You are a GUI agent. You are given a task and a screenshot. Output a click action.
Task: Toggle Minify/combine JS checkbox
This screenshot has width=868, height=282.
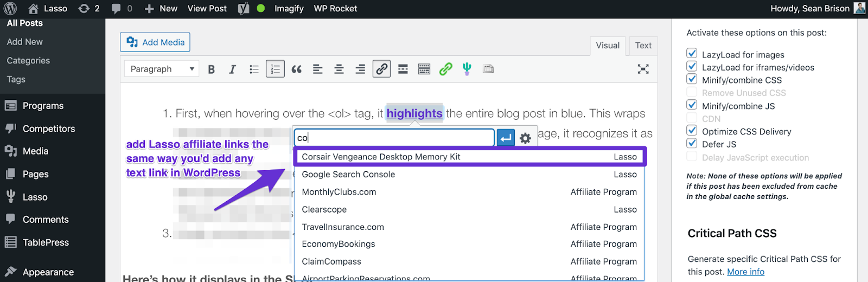[692, 105]
